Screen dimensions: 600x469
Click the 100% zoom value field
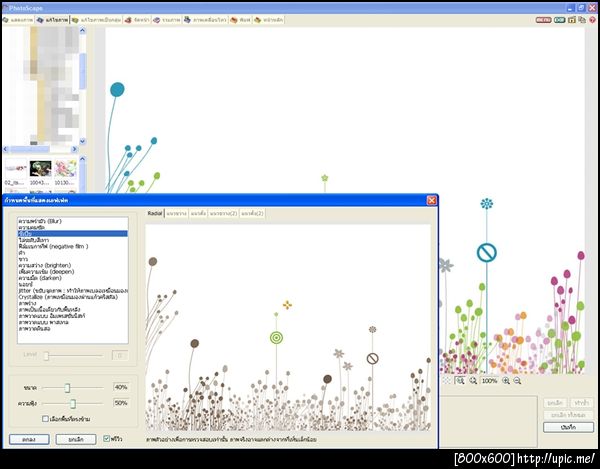pyautogui.click(x=489, y=381)
